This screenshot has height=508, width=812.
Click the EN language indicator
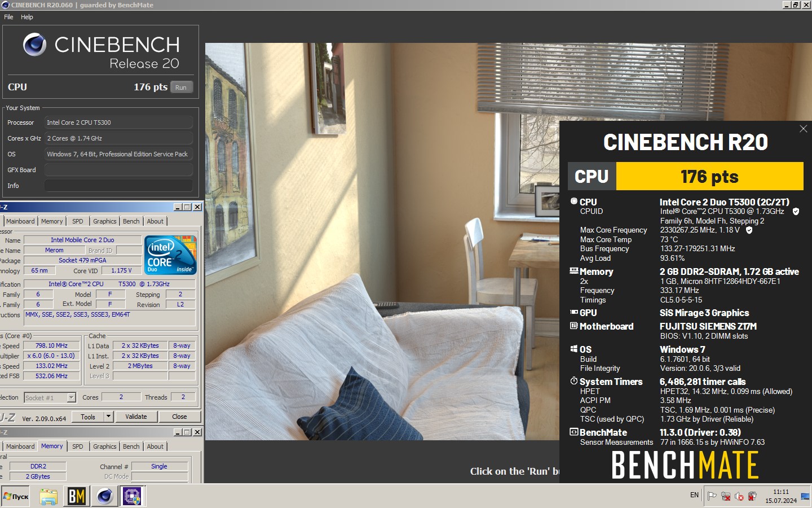point(694,495)
